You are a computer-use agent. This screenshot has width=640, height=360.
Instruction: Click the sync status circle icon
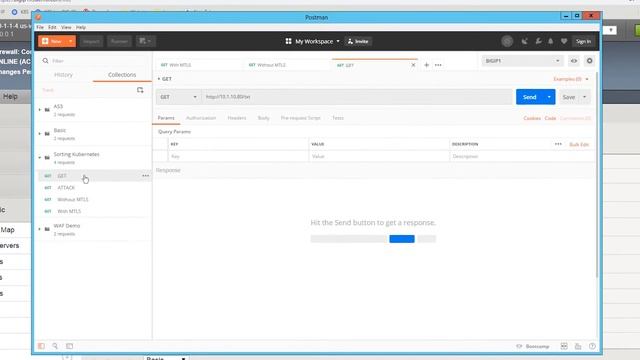507,41
